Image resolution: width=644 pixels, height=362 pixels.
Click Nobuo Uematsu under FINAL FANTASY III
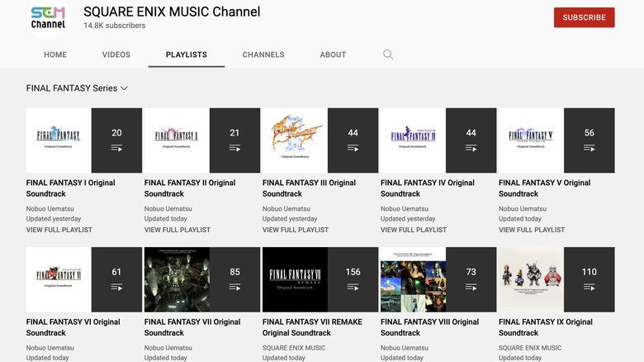click(x=286, y=208)
